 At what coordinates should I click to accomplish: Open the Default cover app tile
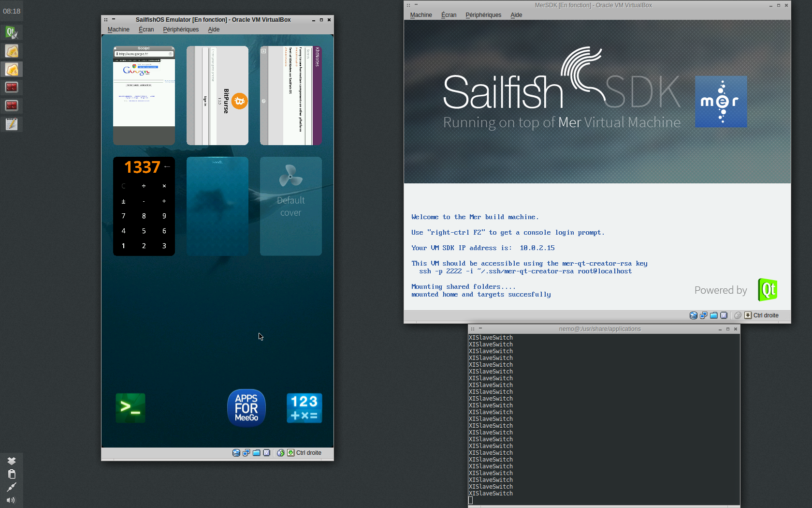tap(291, 206)
